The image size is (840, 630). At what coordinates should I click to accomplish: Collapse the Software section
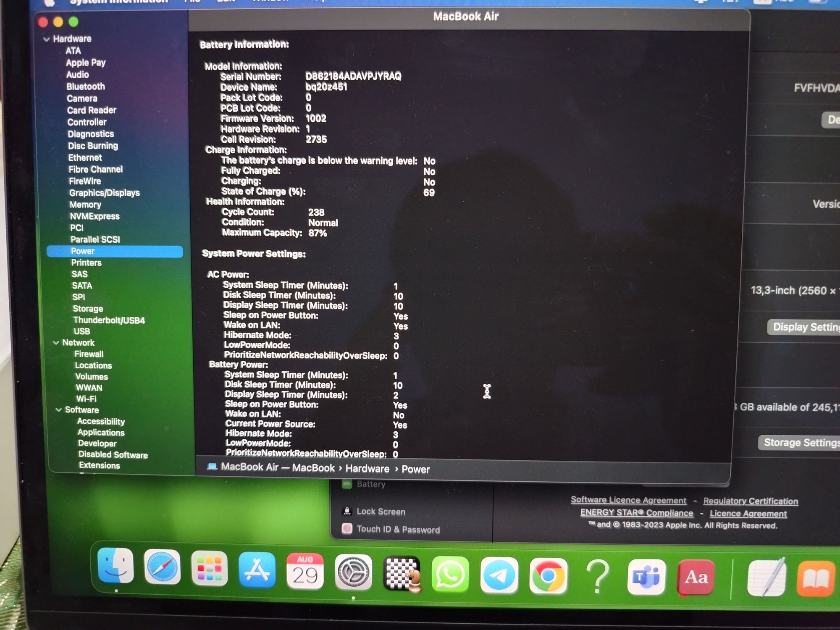[58, 410]
